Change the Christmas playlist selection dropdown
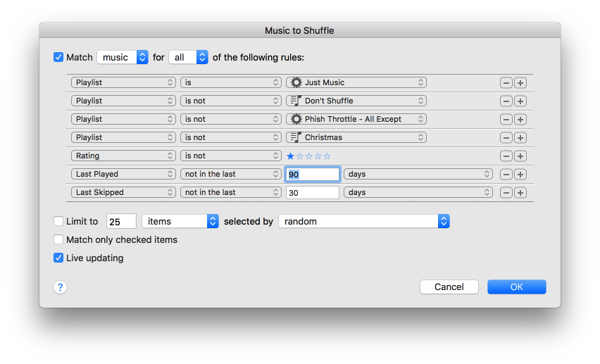 356,137
